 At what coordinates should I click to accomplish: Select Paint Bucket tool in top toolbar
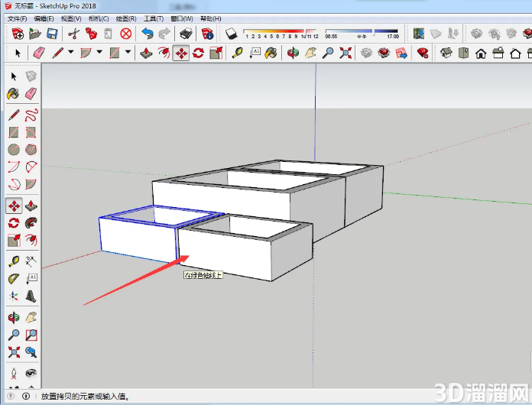(271, 53)
